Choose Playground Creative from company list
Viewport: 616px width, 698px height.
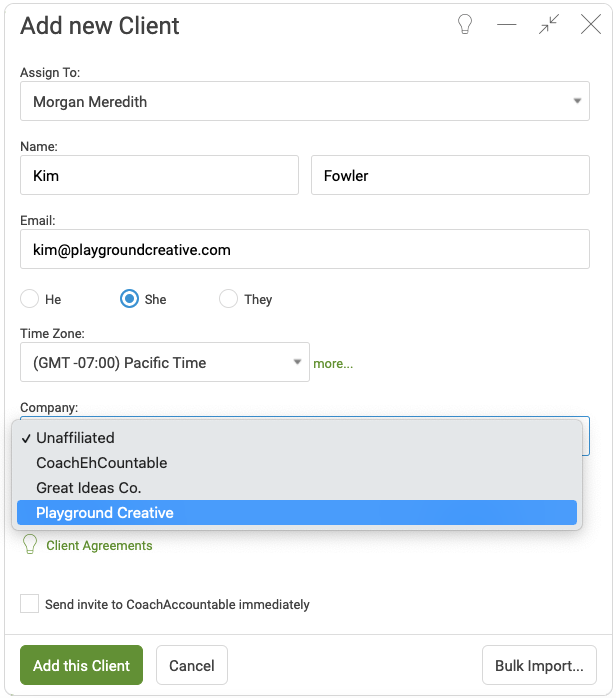[x=297, y=512]
